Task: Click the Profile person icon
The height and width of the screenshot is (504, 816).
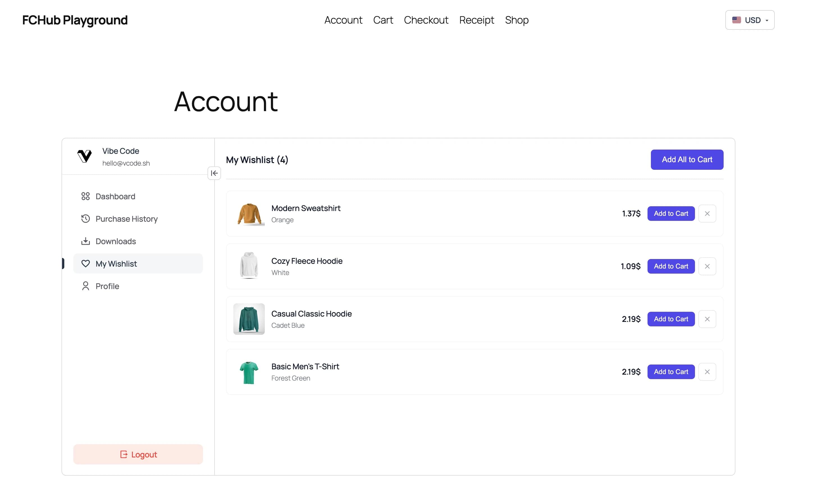Action: coord(86,286)
